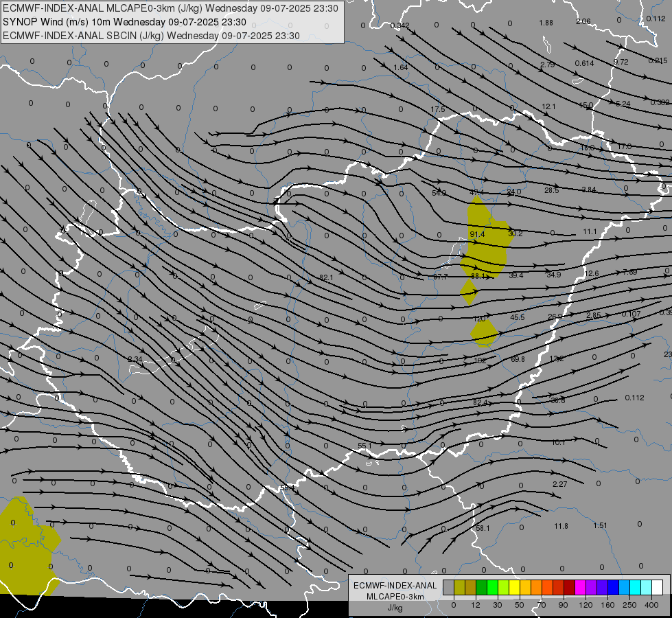Click the legend scale label 90
The image size is (672, 618).
tap(563, 605)
